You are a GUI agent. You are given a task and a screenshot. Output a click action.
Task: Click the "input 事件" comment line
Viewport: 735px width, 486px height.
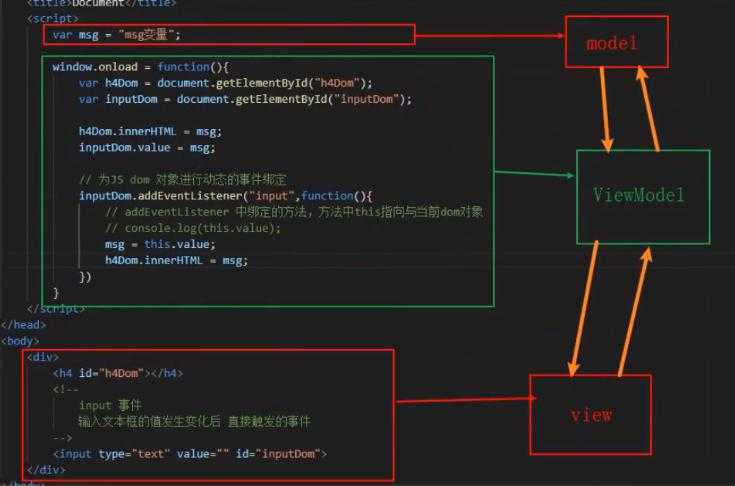[111, 405]
